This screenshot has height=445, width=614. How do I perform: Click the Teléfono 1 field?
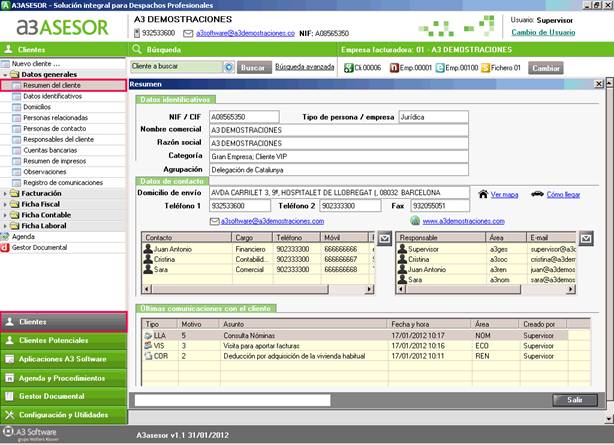tap(240, 206)
